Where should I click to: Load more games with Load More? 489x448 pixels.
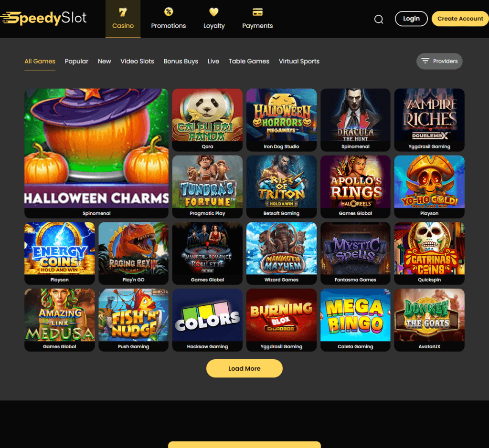click(244, 368)
